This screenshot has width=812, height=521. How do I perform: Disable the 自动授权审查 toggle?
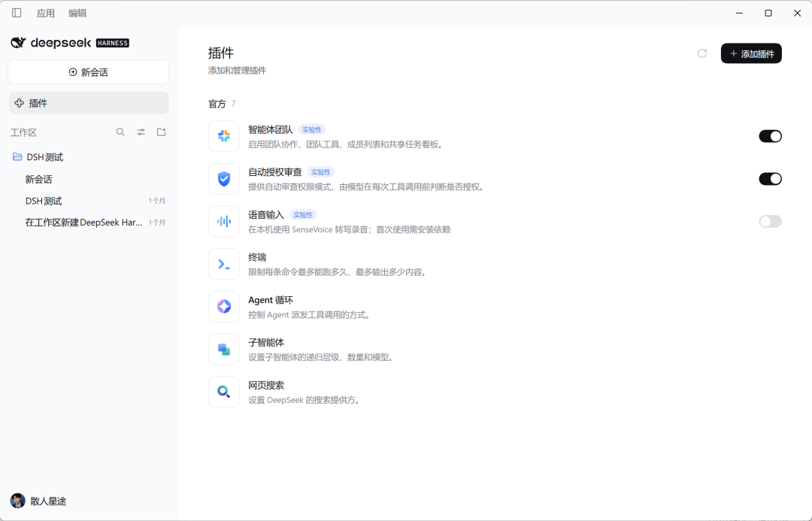(x=770, y=179)
